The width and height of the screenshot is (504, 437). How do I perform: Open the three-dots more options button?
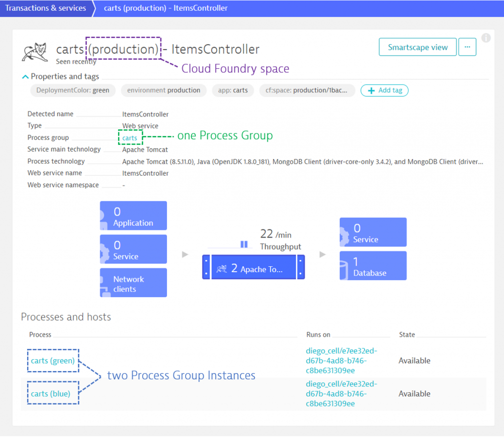tap(467, 47)
